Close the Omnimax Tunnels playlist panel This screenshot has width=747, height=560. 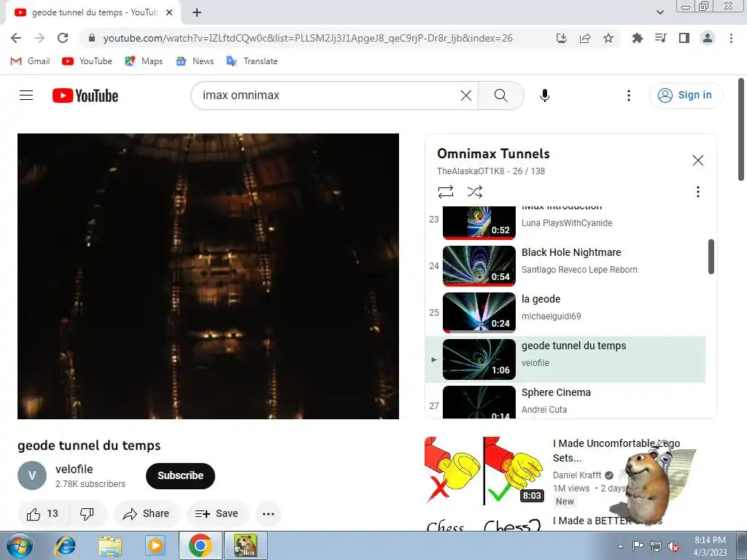coord(698,160)
